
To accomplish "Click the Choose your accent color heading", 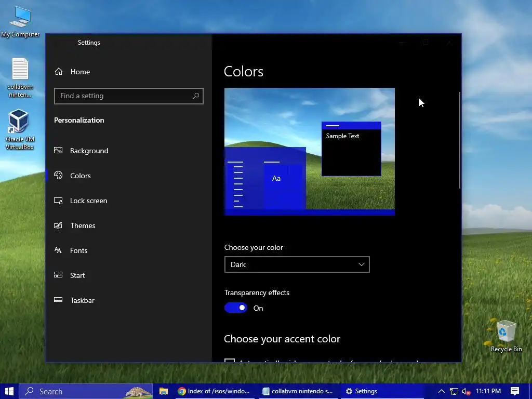I will click(282, 339).
